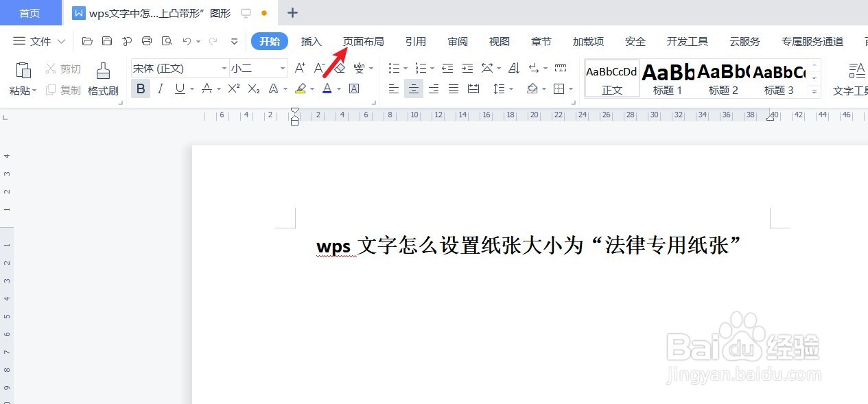
Task: Open the font color (red A) picker
Action: pyautogui.click(x=327, y=88)
